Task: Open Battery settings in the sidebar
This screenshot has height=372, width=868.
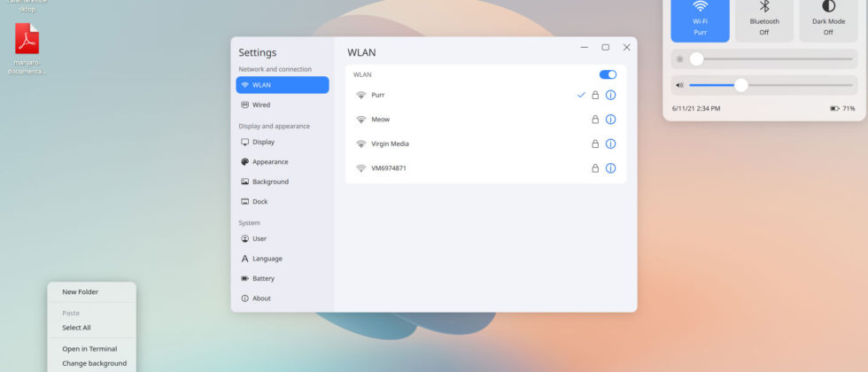Action: click(283, 279)
